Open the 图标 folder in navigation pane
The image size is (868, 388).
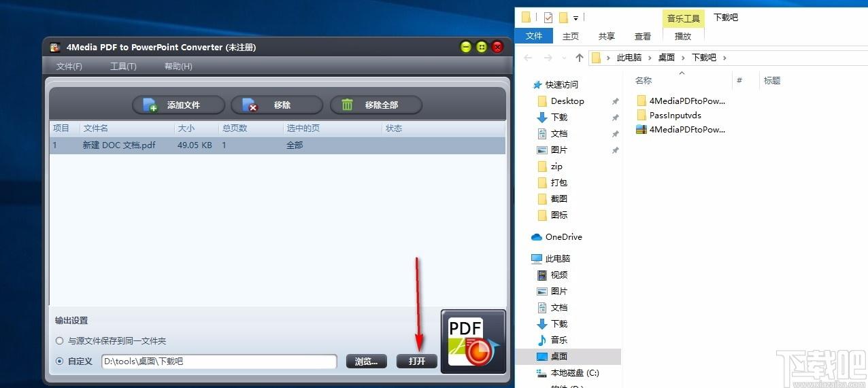pos(559,215)
